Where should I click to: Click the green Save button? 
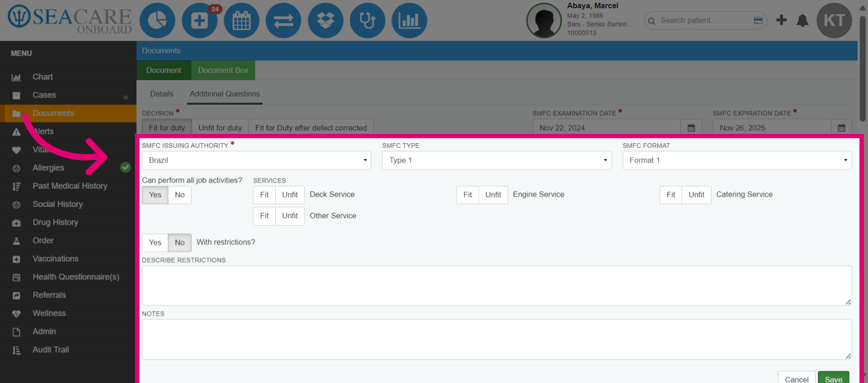pos(833,378)
